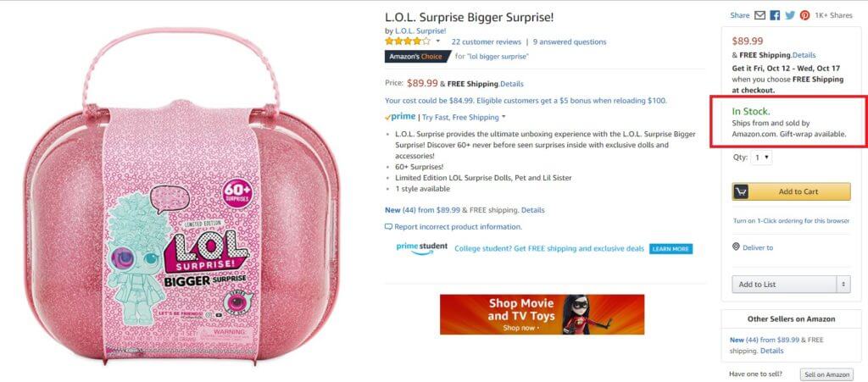The height and width of the screenshot is (382, 868).
Task: Click the star rating icons
Action: click(408, 42)
